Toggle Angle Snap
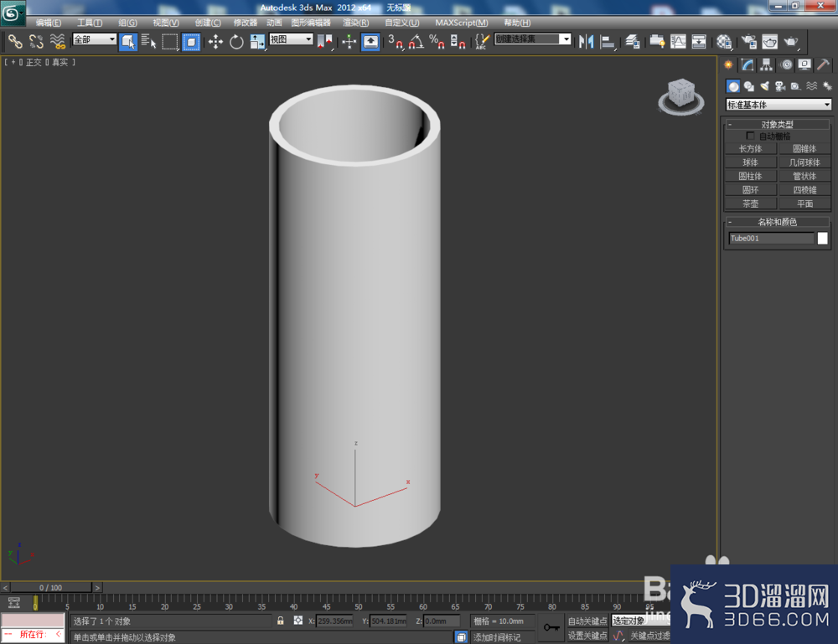 coord(416,42)
